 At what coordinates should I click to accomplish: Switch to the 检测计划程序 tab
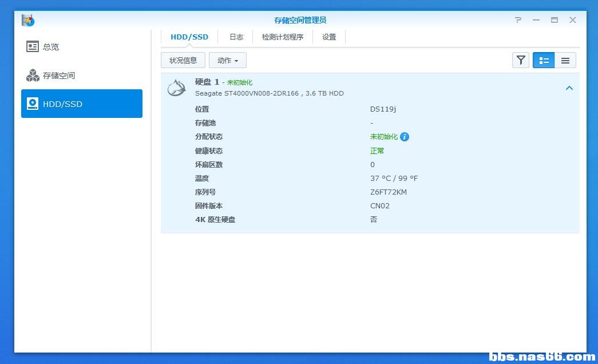(x=283, y=37)
